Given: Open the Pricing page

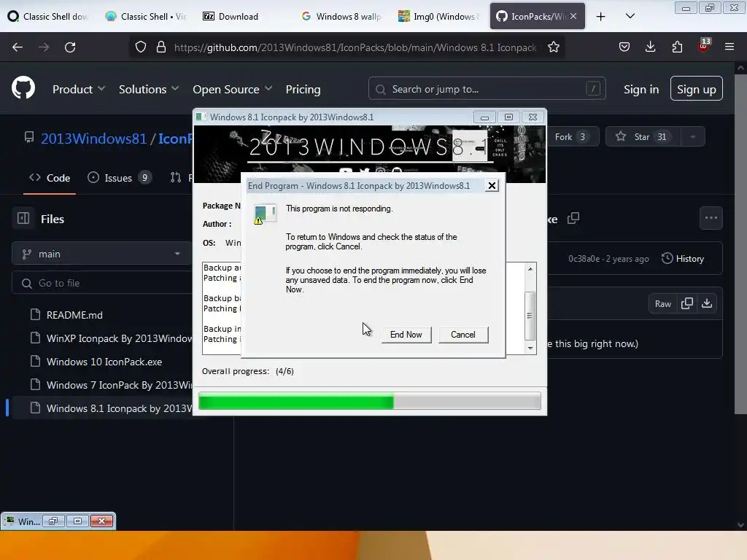Looking at the screenshot, I should 303,89.
